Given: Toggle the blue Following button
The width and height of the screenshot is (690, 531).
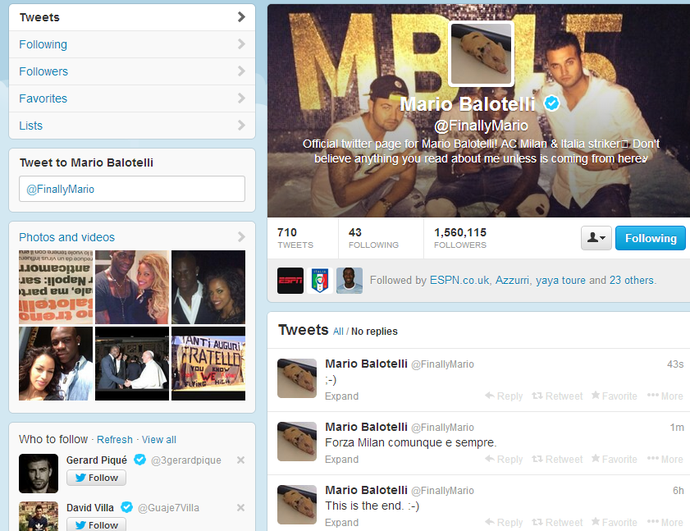Looking at the screenshot, I should (650, 238).
